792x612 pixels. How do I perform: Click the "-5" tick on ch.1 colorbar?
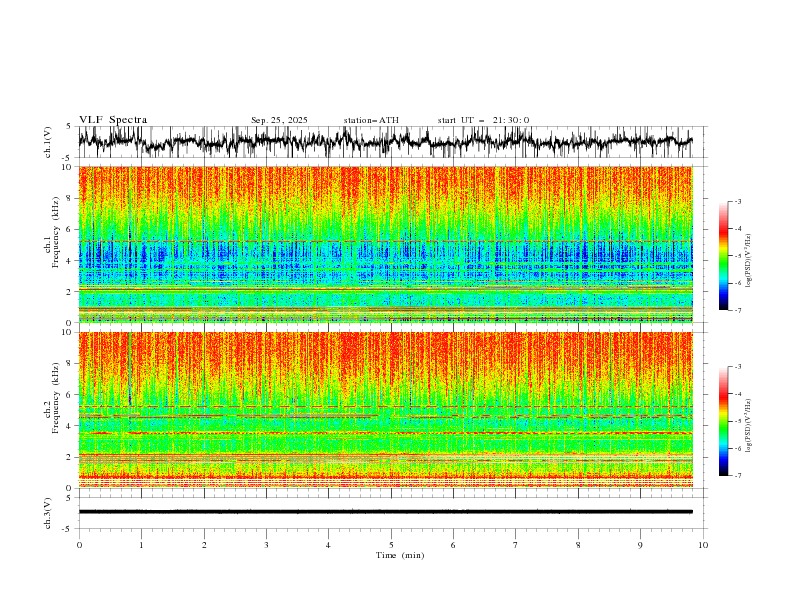tap(738, 256)
